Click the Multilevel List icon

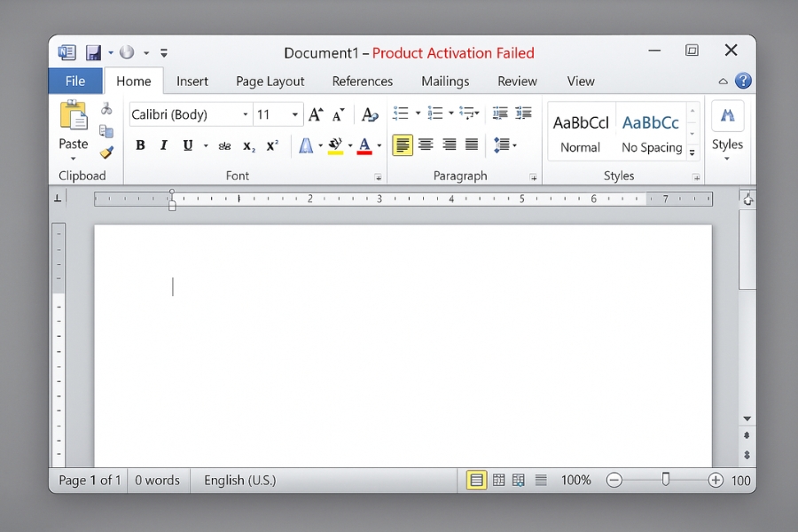(466, 113)
